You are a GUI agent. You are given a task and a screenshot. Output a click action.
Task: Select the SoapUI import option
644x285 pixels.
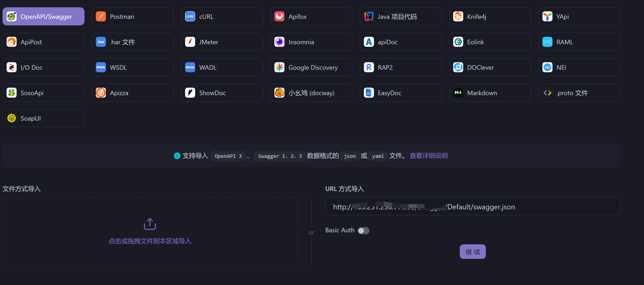[x=43, y=118]
